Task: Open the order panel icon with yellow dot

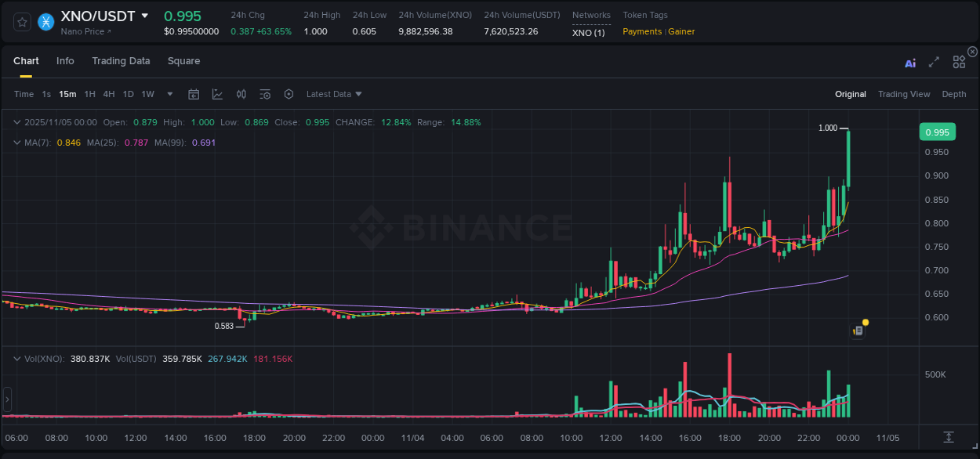Action: point(858,330)
